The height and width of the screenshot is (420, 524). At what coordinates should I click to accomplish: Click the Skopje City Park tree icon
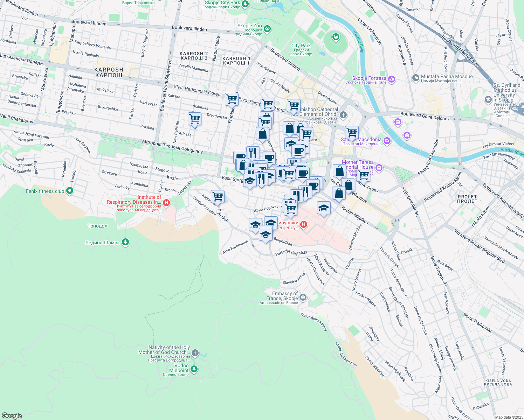[x=245, y=4]
